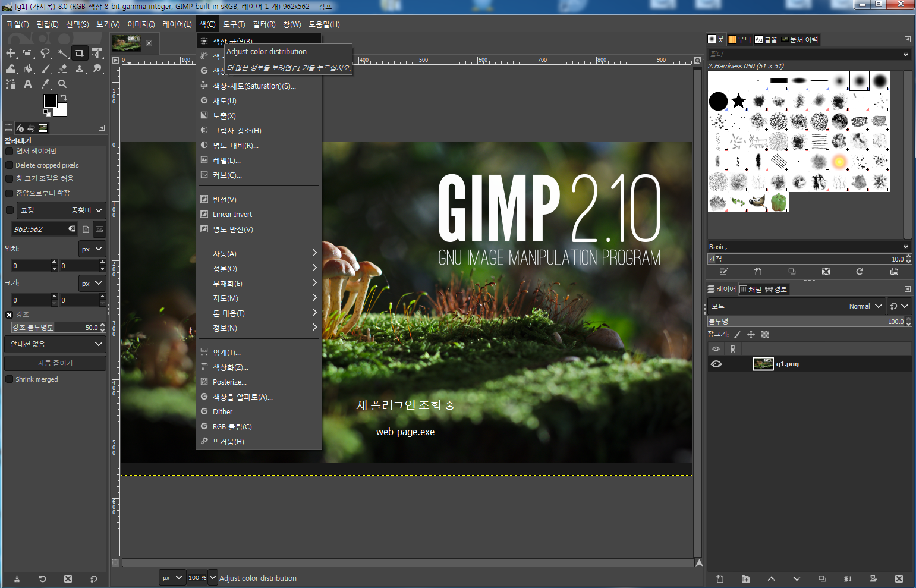Image resolution: width=916 pixels, height=588 pixels.
Task: Select the Smudge tool
Action: (x=97, y=68)
